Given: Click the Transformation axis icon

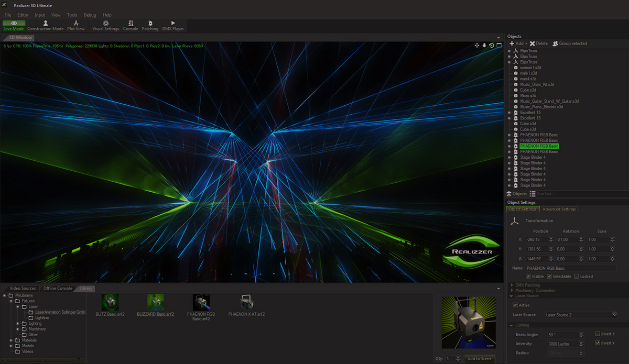Looking at the screenshot, I should pos(515,221).
